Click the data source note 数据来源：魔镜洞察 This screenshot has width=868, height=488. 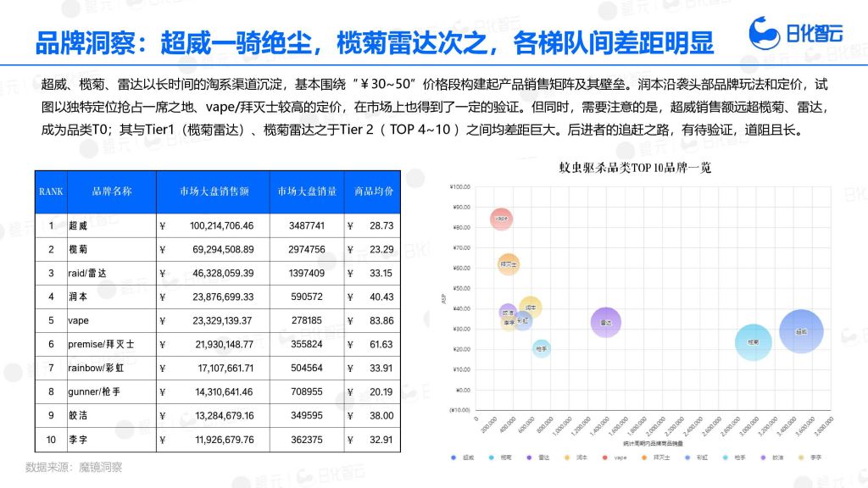click(x=74, y=468)
